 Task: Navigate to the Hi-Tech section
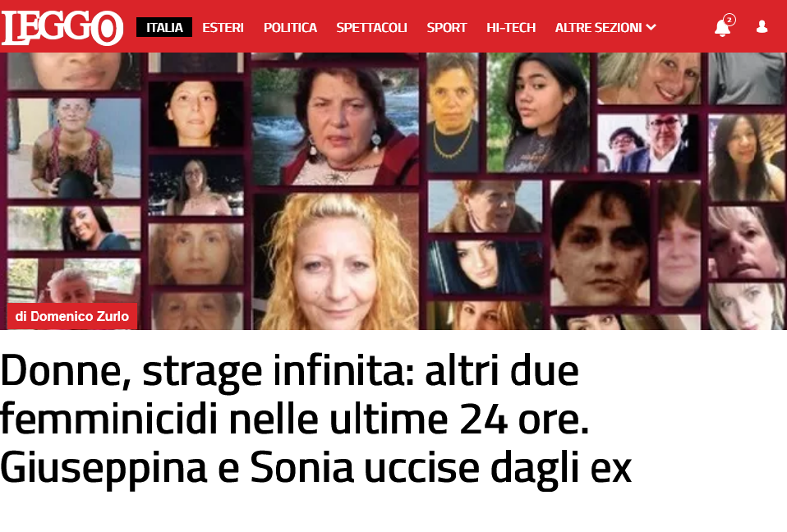(511, 28)
